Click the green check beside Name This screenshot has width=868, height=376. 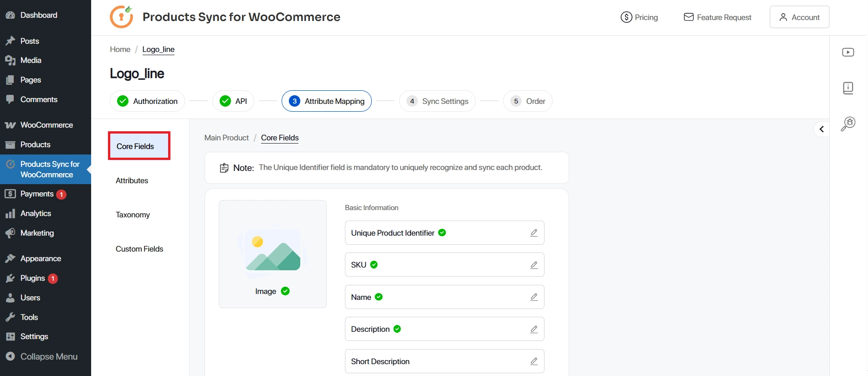379,297
